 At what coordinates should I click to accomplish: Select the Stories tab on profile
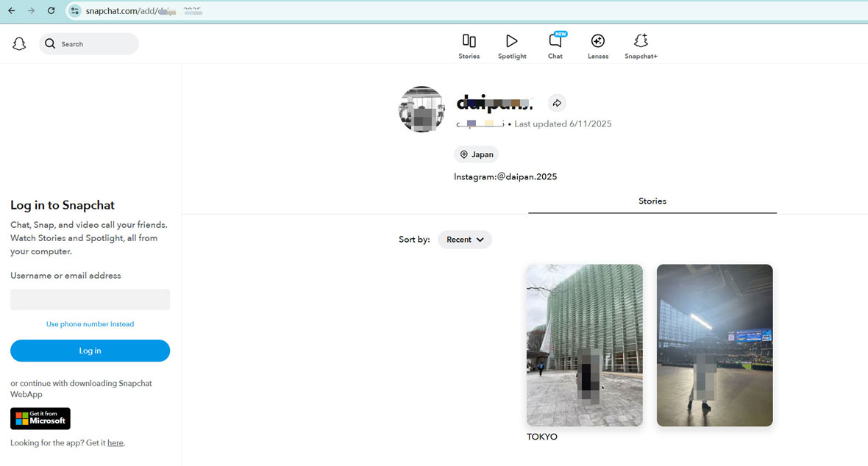click(x=652, y=201)
